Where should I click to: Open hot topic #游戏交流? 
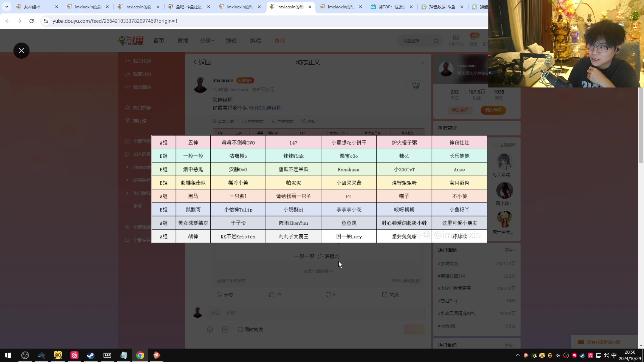448,264
